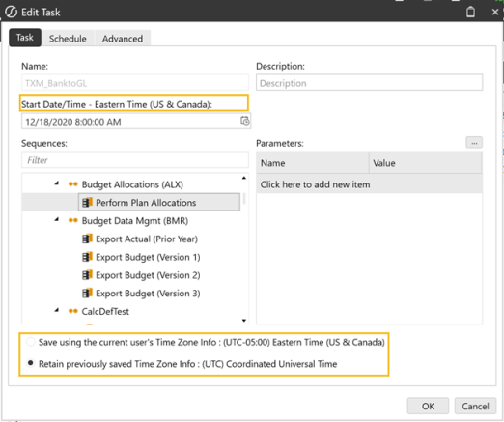Screen dimensions: 504x422
Task: Collapse the Budget Allocations (ALX) node
Action: (57, 183)
